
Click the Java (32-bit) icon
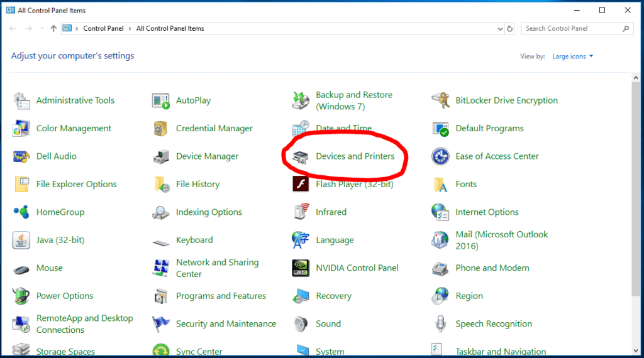(x=21, y=240)
